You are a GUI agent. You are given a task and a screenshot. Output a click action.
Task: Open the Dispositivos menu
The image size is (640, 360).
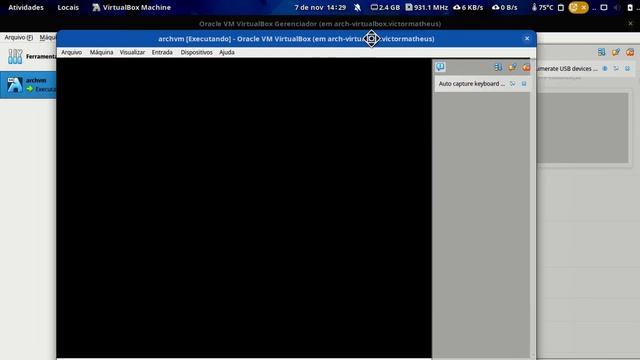point(196,52)
